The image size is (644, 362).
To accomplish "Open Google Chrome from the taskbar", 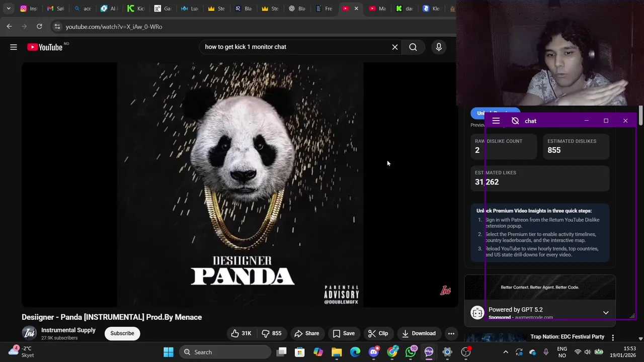I will point(392,352).
